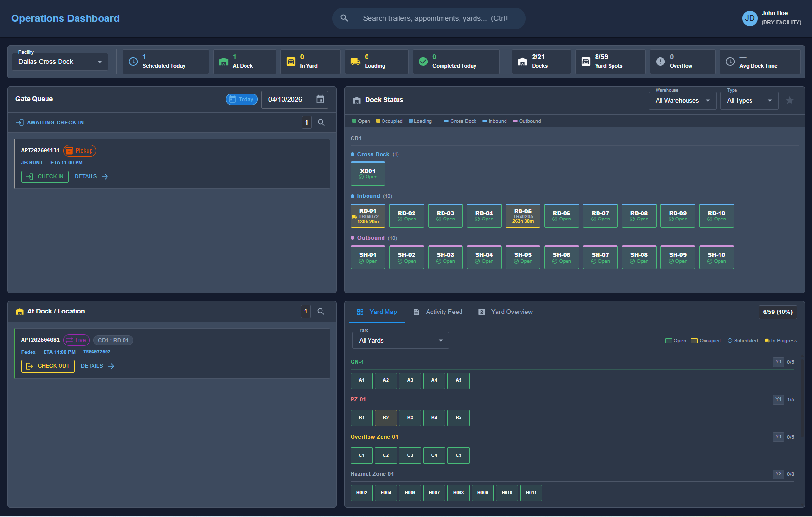This screenshot has height=517, width=812.
Task: Click the At Dock / Location search icon
Action: (x=321, y=312)
